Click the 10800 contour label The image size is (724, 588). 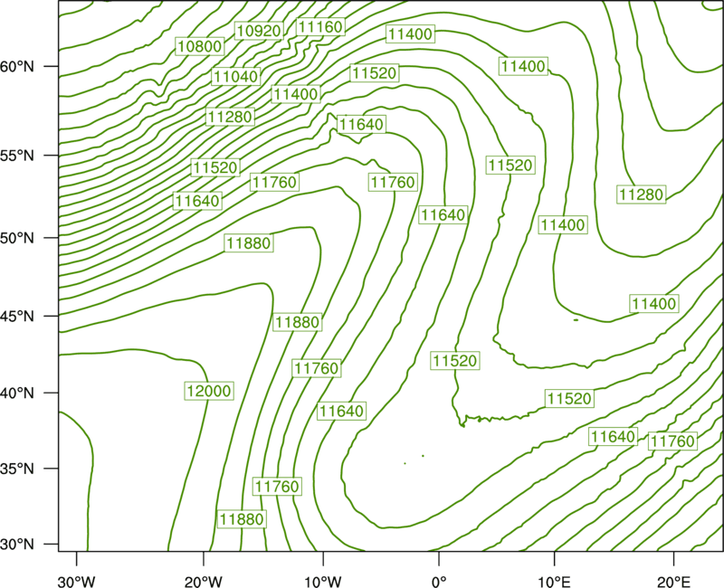point(200,46)
